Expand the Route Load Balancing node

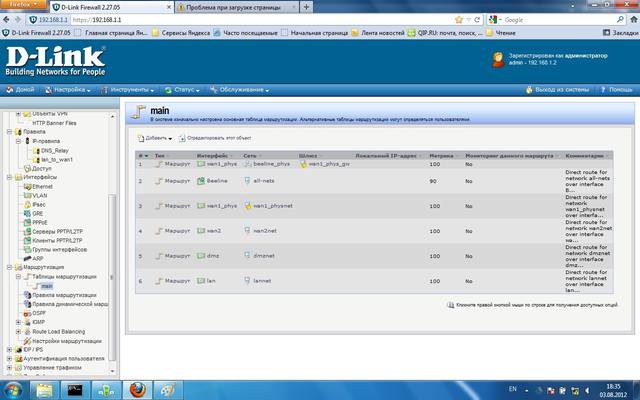(18, 331)
